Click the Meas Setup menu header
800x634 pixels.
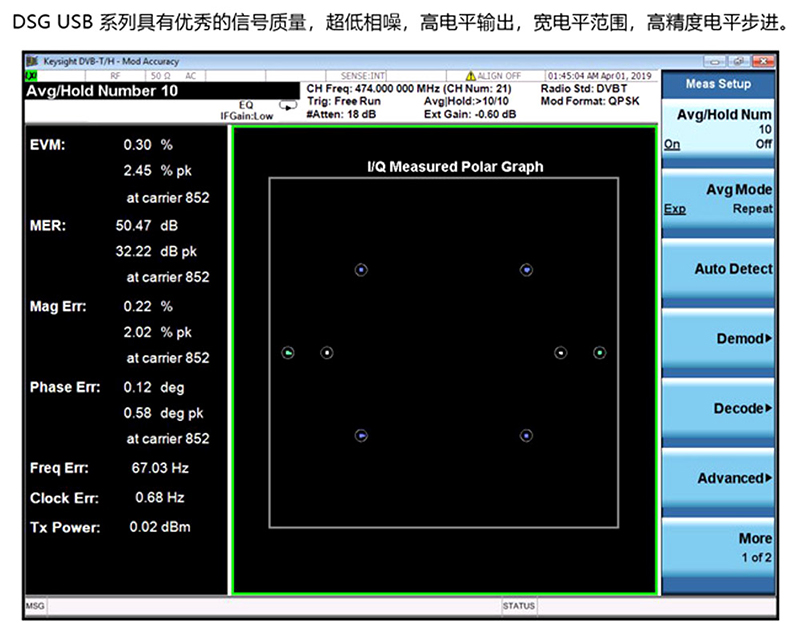718,84
